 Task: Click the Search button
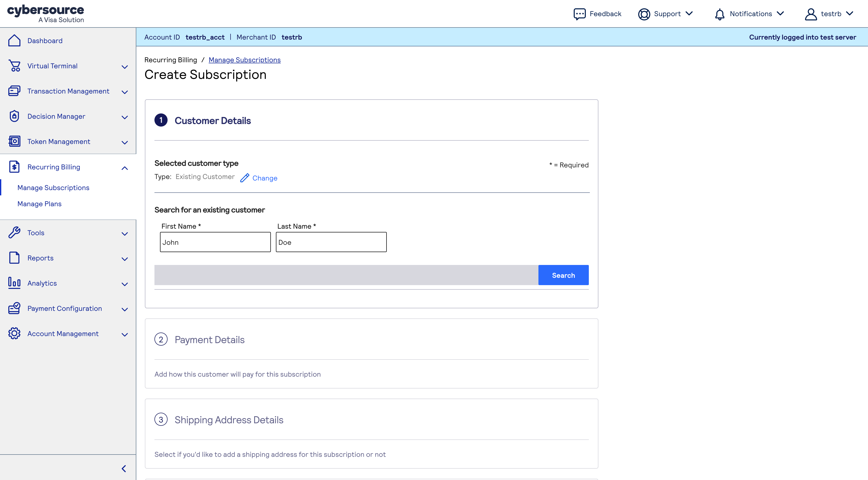[x=563, y=275]
